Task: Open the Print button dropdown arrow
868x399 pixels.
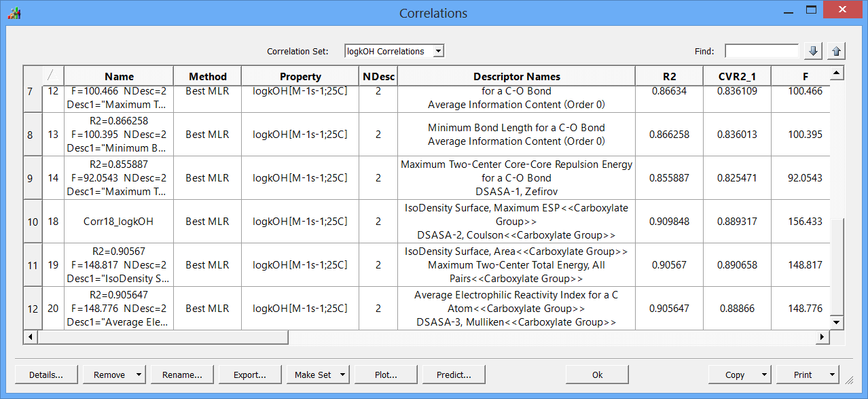Action: click(832, 375)
